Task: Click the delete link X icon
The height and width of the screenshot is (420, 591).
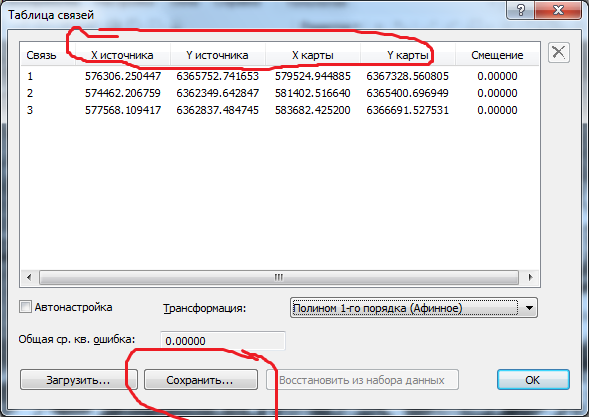Action: (x=559, y=52)
